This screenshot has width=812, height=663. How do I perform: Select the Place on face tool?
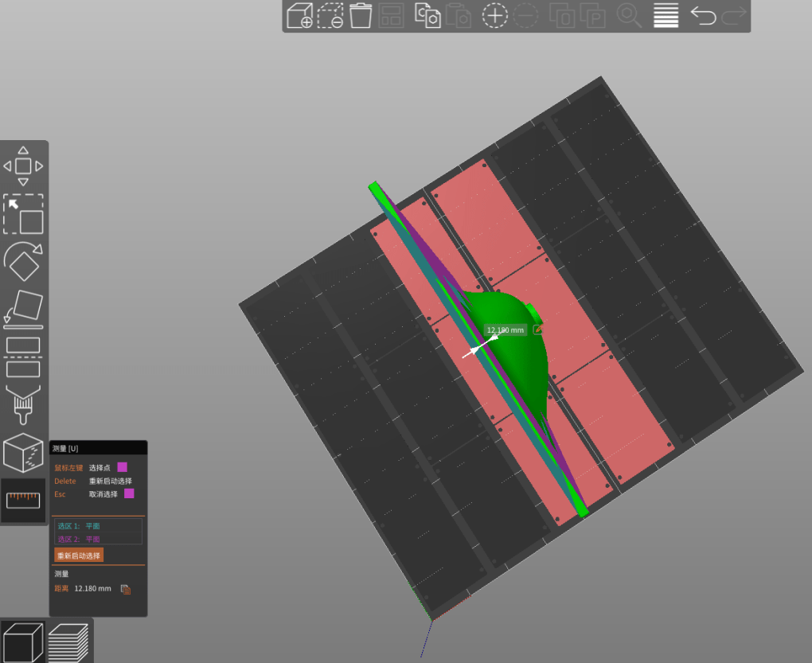(23, 310)
